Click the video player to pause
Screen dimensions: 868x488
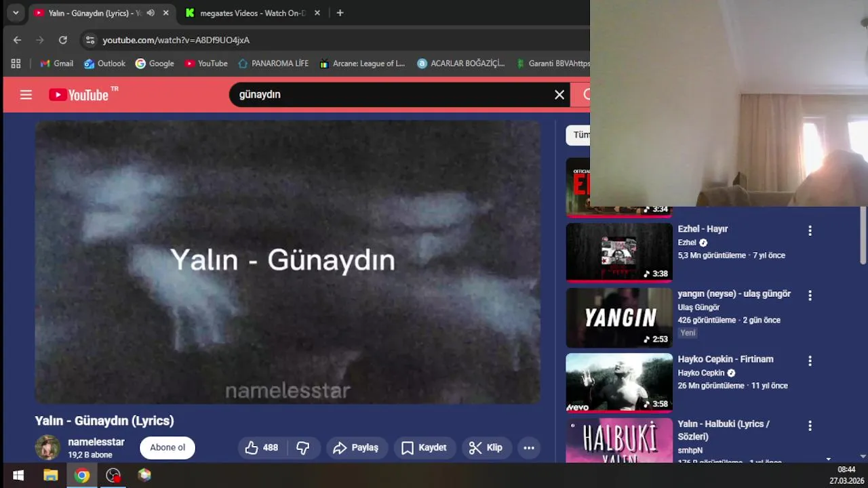coord(288,262)
